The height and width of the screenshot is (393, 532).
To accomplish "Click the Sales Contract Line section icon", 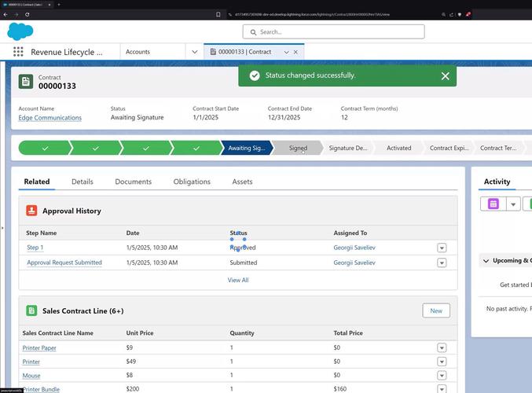I will tap(31, 310).
